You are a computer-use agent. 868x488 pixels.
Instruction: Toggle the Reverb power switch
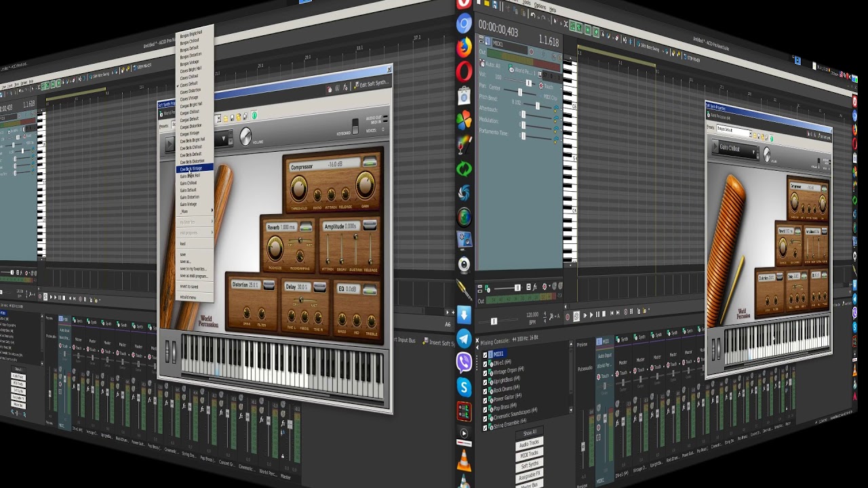click(306, 227)
